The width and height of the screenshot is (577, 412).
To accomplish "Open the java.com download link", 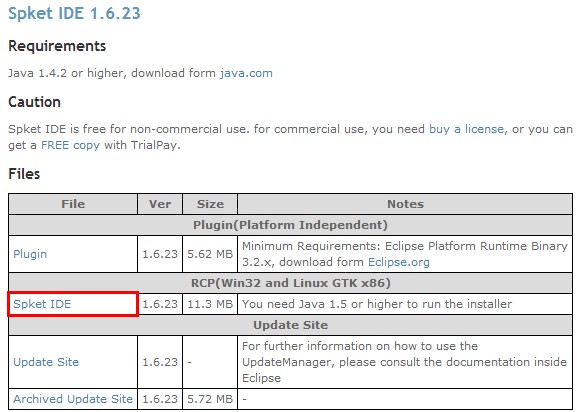I will click(x=246, y=73).
